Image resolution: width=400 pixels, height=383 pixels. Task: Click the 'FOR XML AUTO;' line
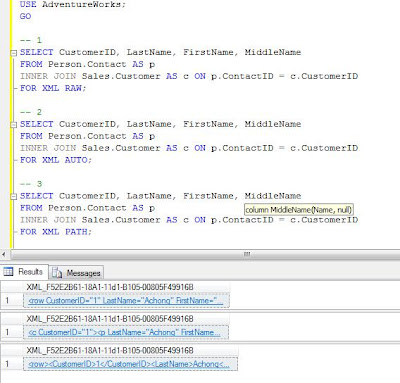tap(56, 160)
